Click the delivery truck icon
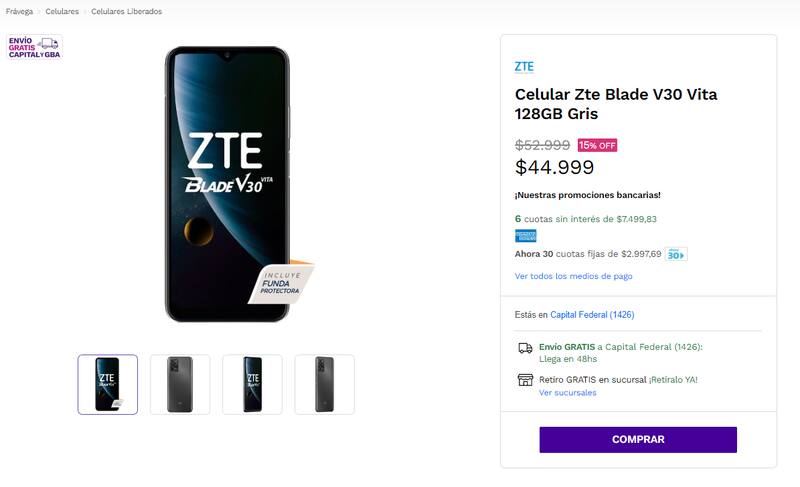The image size is (800, 487). coord(525,348)
